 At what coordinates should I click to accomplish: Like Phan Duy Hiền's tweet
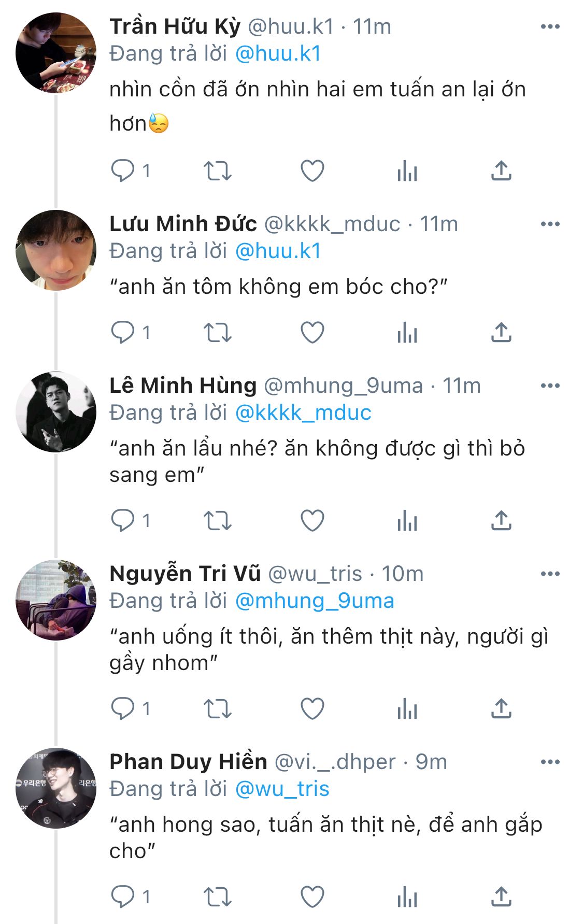[x=312, y=897]
